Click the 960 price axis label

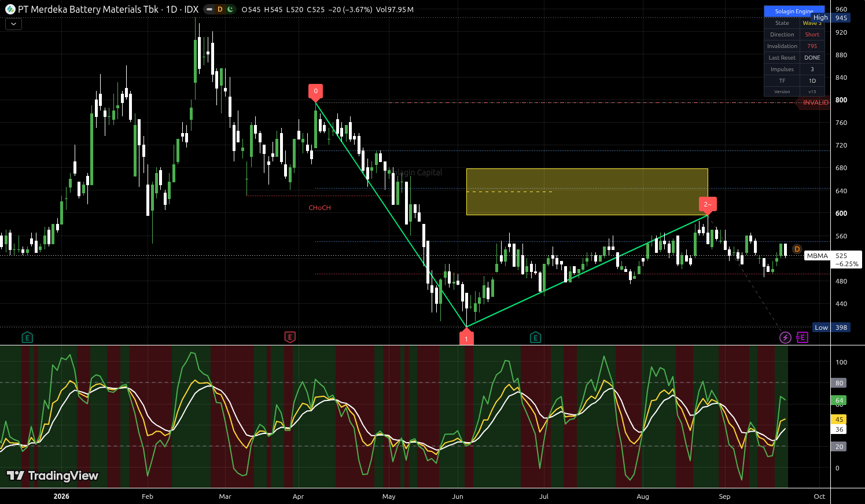[841, 9]
